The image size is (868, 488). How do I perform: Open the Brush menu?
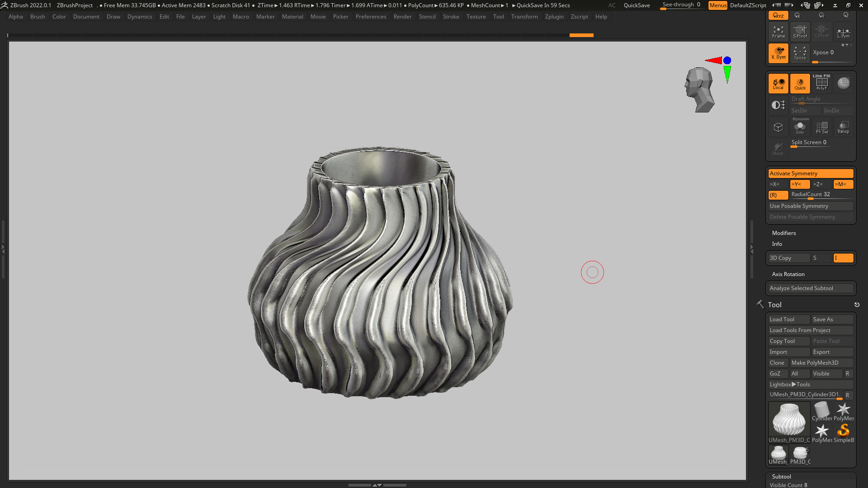(x=38, y=17)
